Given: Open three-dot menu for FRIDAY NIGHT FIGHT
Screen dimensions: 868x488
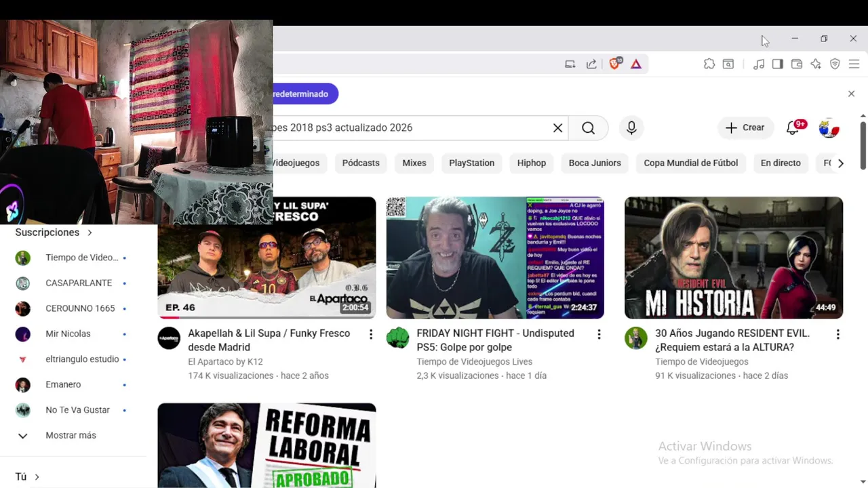Looking at the screenshot, I should click(599, 334).
